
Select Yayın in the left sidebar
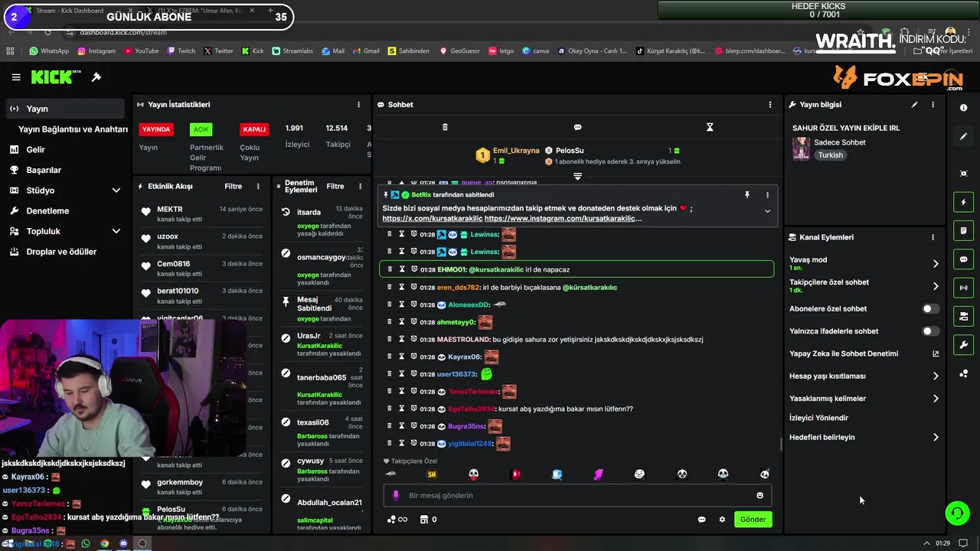(x=64, y=109)
